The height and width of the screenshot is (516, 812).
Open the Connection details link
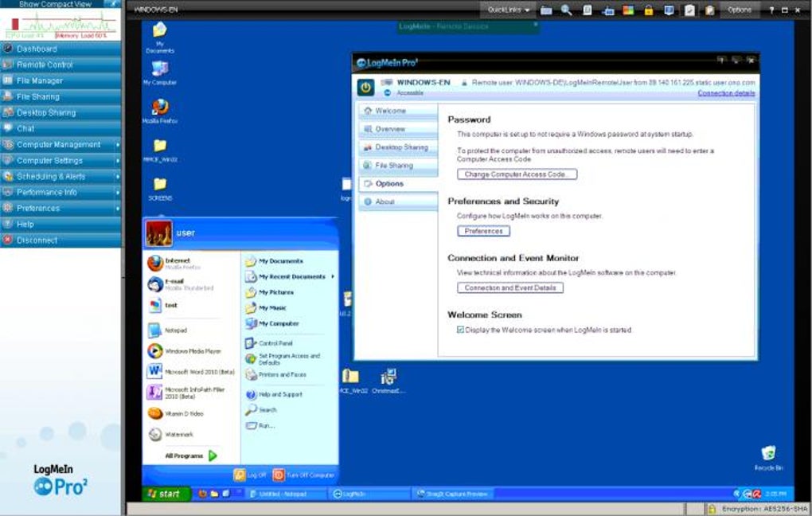click(x=726, y=93)
